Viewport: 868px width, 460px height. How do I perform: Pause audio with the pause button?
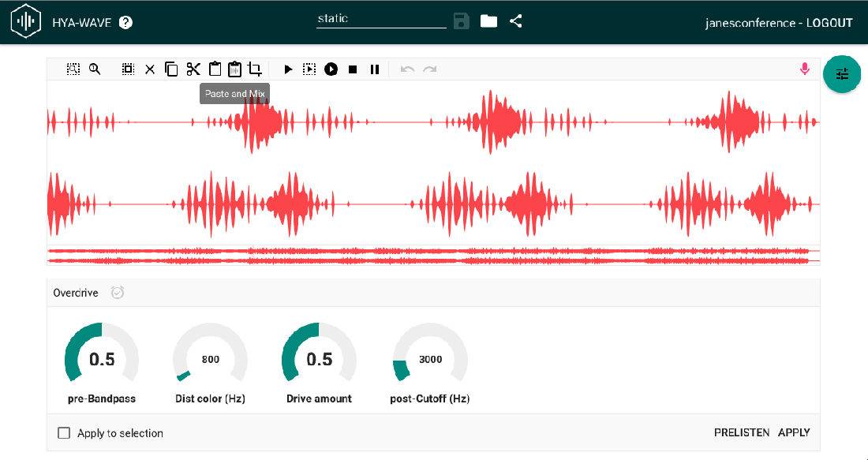[x=375, y=69]
